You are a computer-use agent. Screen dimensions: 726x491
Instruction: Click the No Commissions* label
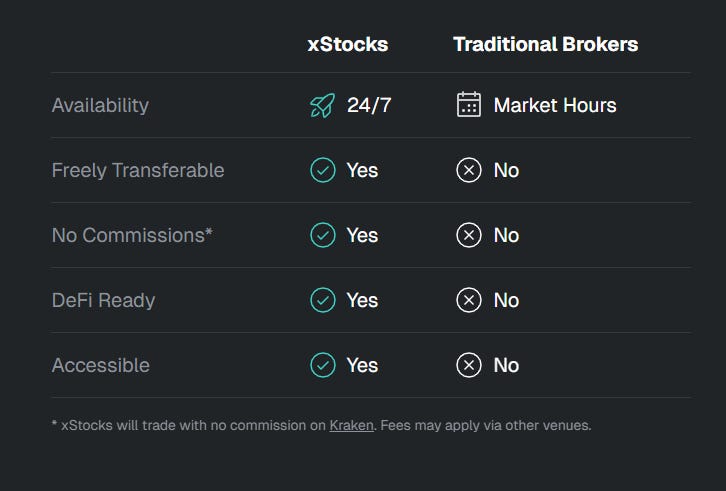click(132, 235)
